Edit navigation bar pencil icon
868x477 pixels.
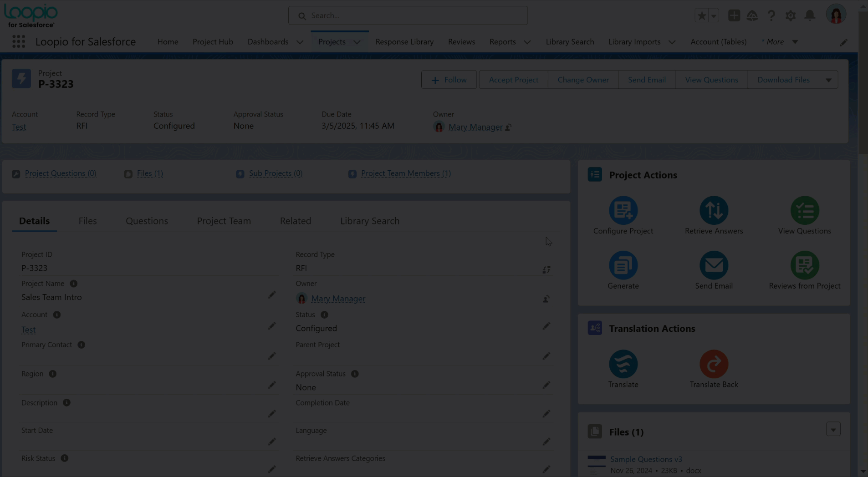(843, 42)
